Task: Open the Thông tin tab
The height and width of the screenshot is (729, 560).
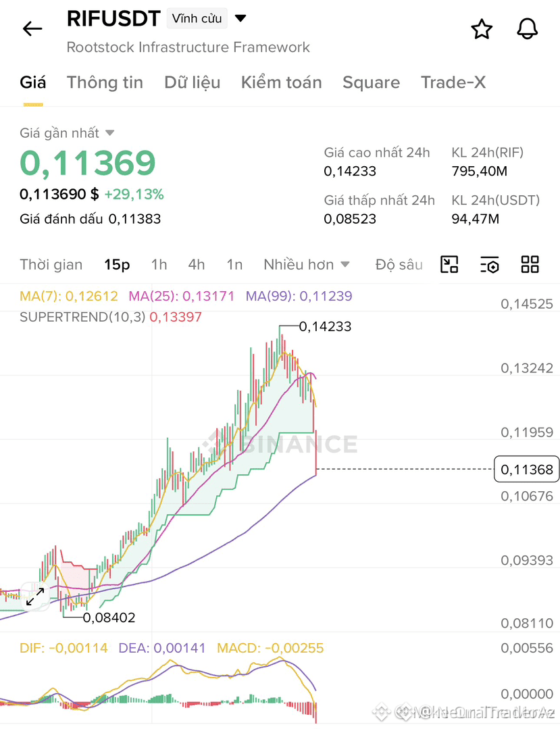Action: click(105, 82)
